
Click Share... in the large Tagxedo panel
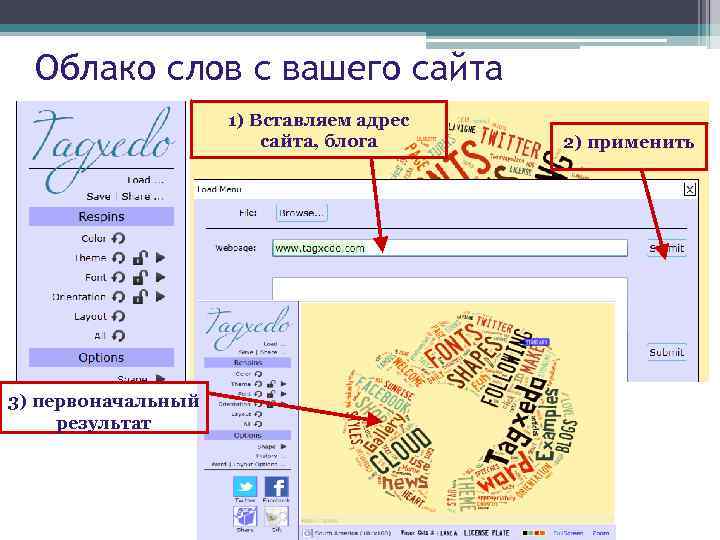tap(142, 197)
